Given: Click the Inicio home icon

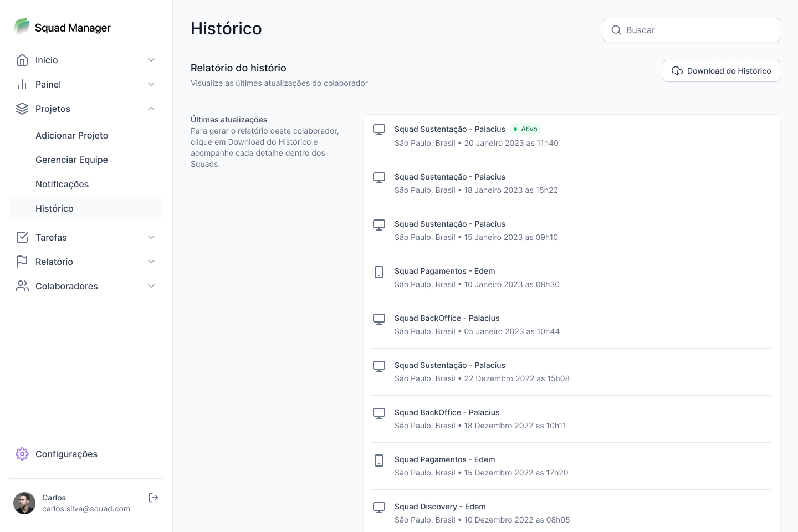Looking at the screenshot, I should coord(22,60).
